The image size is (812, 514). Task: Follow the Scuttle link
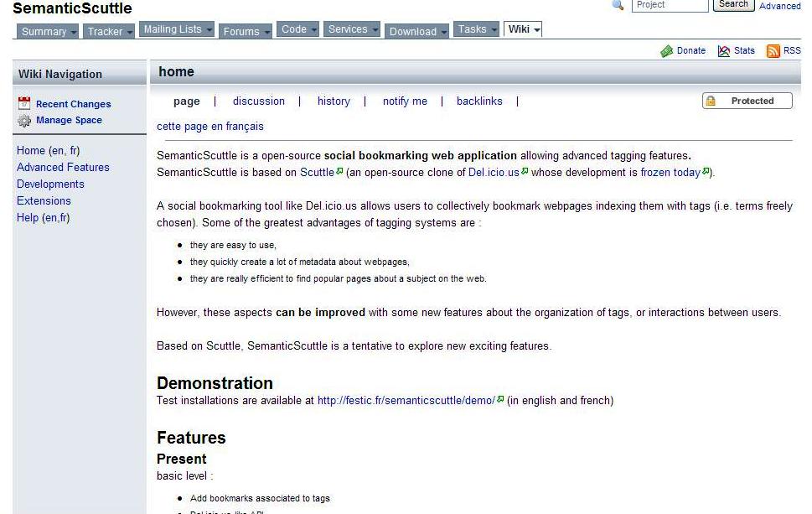click(x=317, y=173)
